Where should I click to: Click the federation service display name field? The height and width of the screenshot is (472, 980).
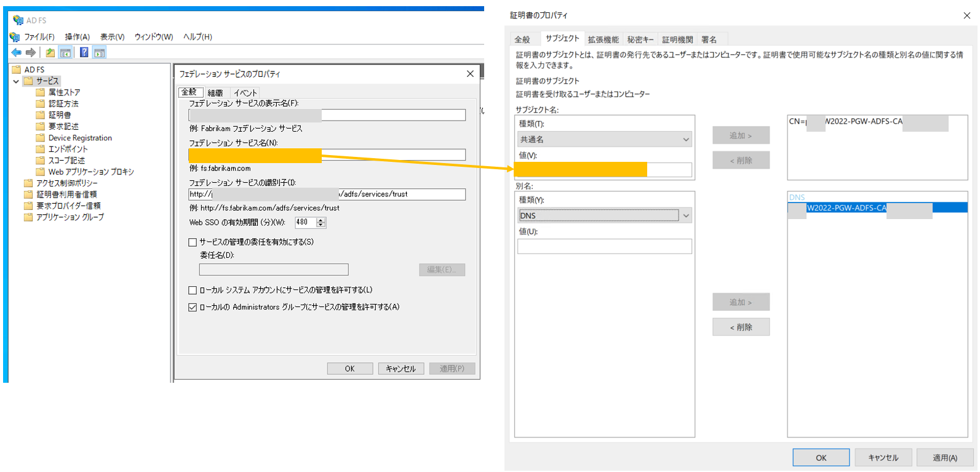[327, 115]
